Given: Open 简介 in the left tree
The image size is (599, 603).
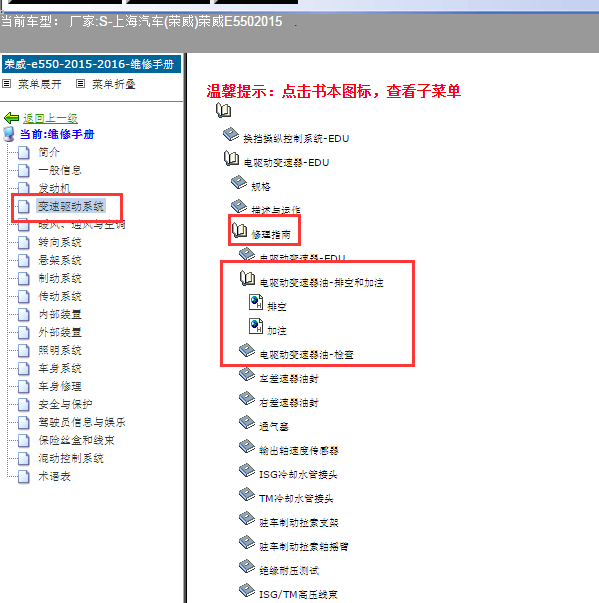Looking at the screenshot, I should tap(49, 152).
